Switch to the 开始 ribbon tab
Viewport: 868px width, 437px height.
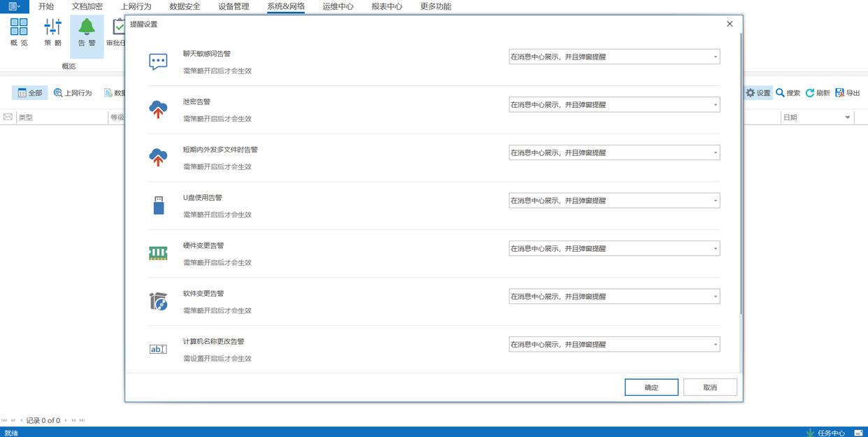coord(46,6)
